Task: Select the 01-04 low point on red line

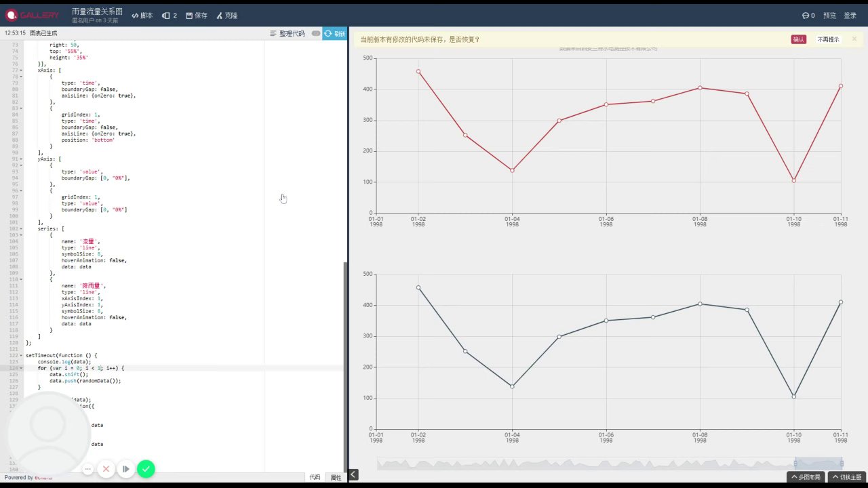Action: [512, 170]
